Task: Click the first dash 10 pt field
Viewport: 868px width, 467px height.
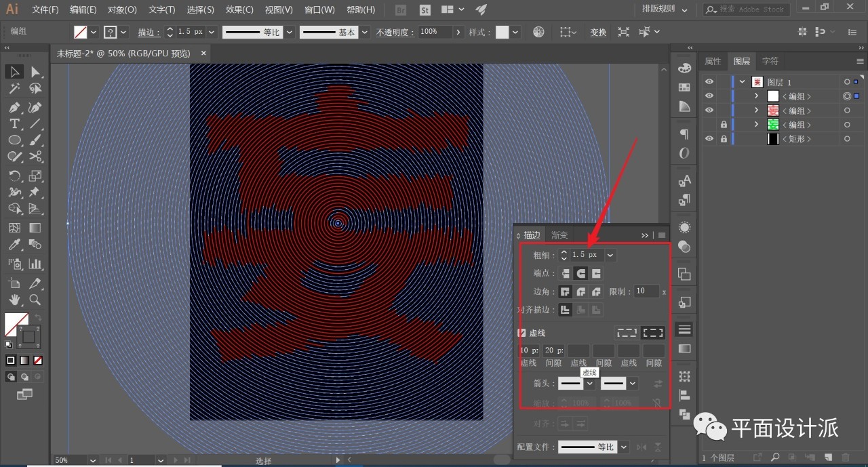Action: [529, 350]
